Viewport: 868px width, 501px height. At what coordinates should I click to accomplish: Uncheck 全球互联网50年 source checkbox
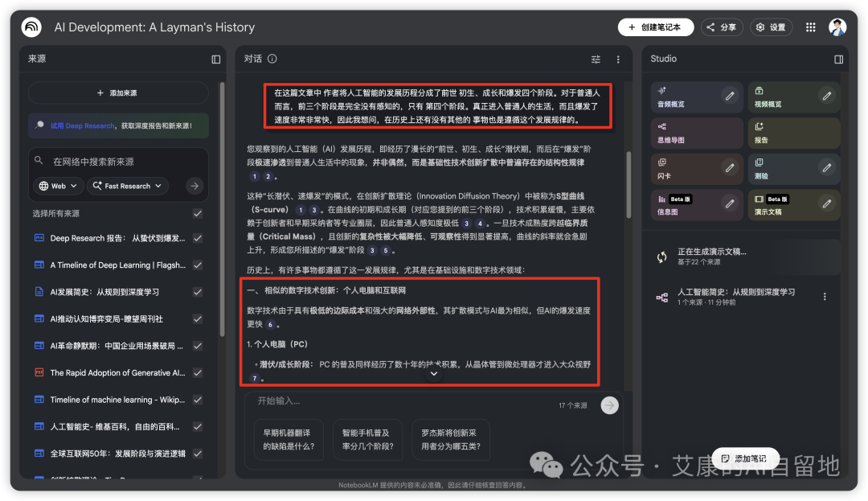[198, 454]
